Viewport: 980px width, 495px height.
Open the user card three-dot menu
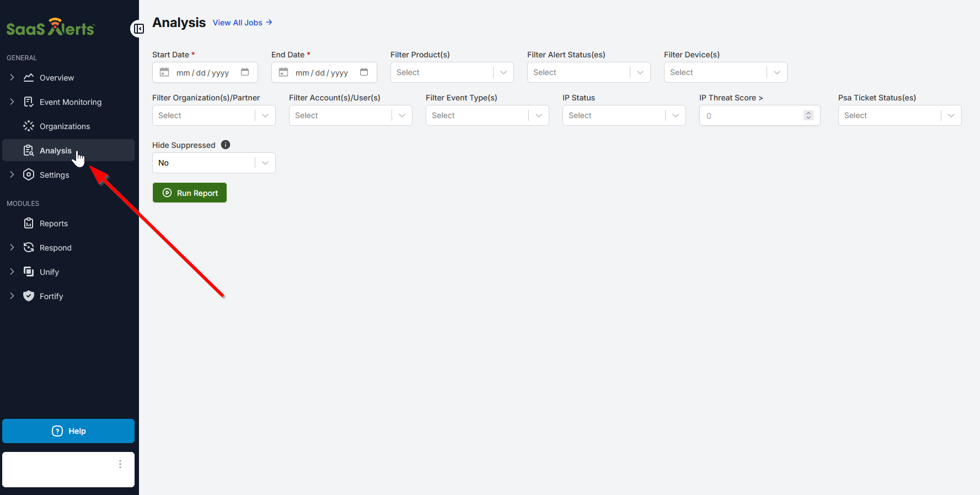tap(120, 464)
